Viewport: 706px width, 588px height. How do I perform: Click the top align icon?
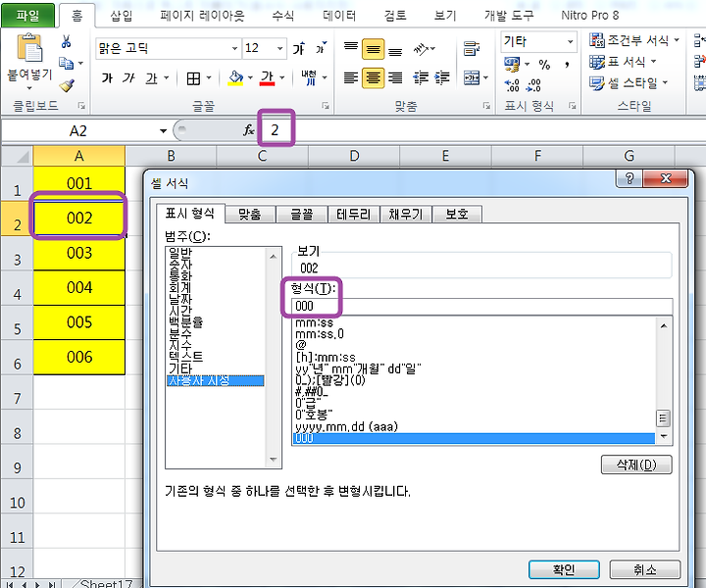pos(351,48)
